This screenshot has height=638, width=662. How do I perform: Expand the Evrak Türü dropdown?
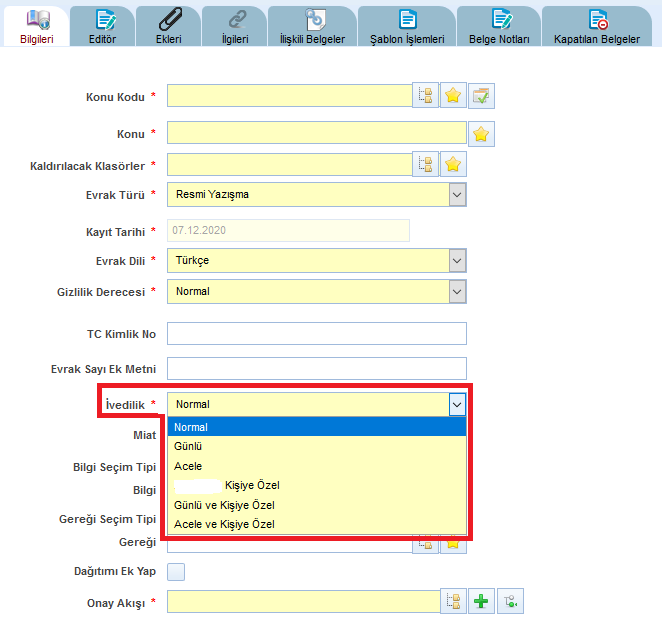pos(457,194)
